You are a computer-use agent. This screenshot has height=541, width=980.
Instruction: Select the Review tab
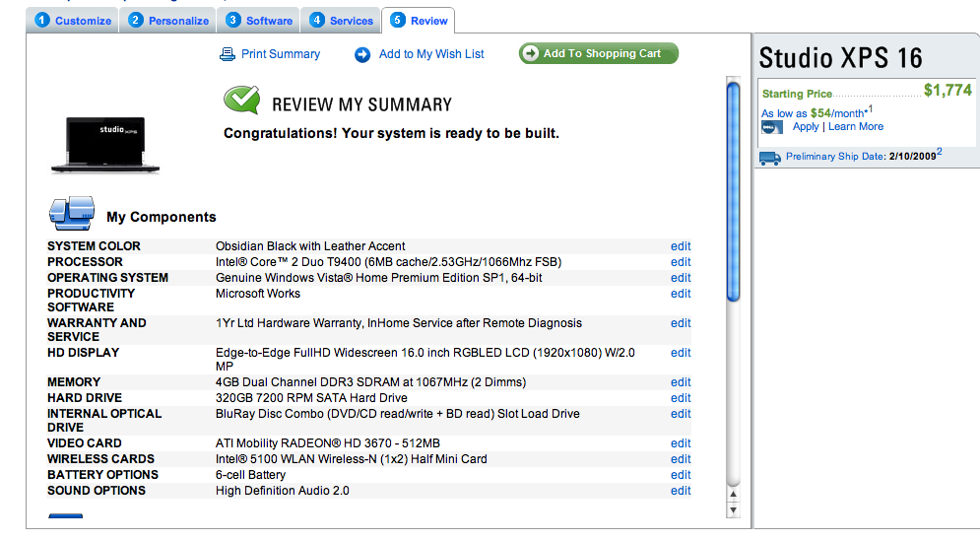tap(419, 21)
